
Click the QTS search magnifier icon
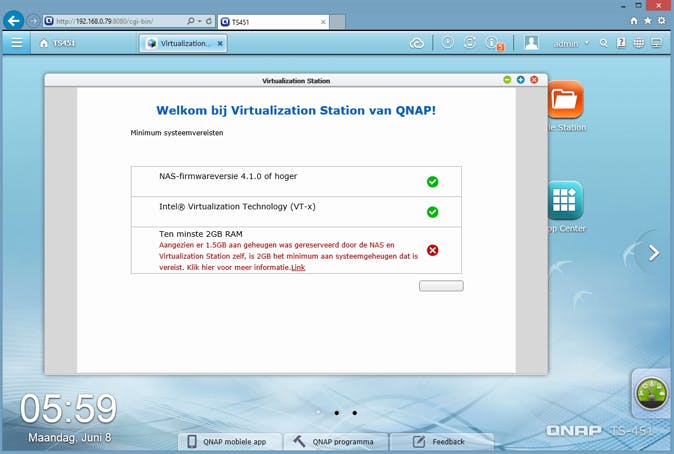(x=604, y=43)
